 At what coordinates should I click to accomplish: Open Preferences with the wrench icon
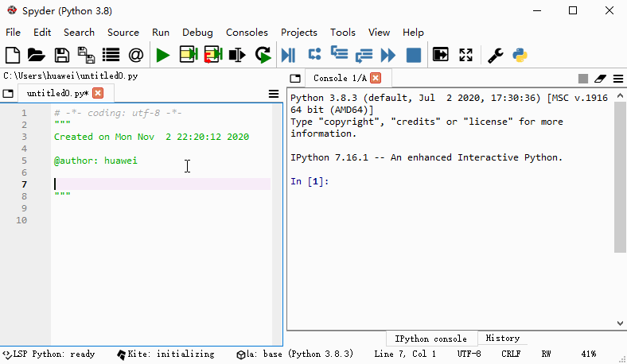495,55
